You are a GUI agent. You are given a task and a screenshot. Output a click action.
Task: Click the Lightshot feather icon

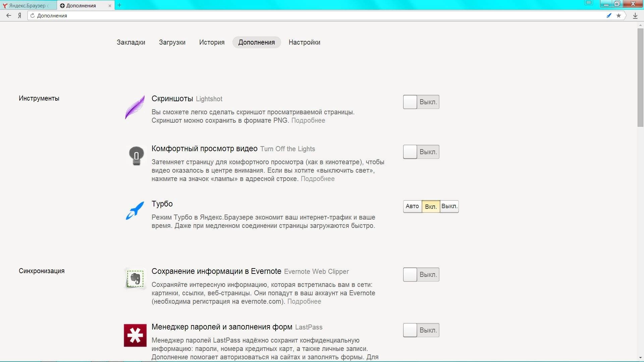135,107
